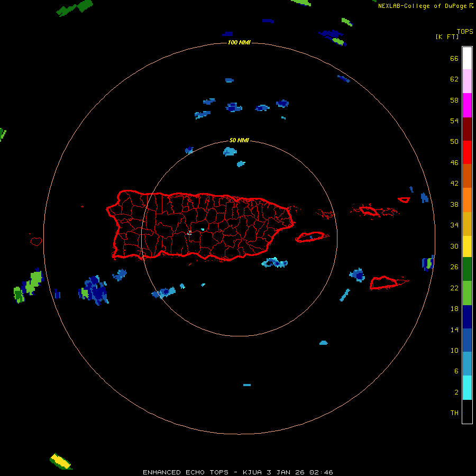Click the 26 value on the legend

[x=454, y=267]
